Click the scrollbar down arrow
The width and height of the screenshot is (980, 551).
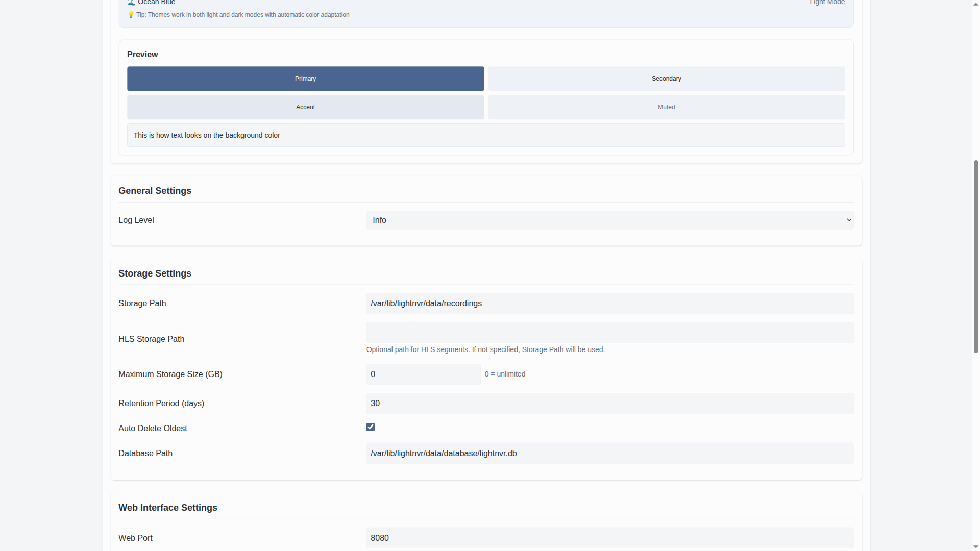(976, 547)
